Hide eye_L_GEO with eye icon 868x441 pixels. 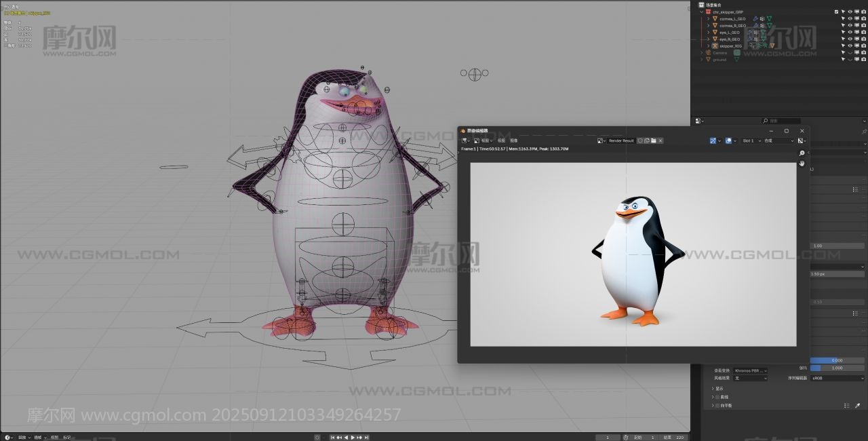pyautogui.click(x=850, y=33)
